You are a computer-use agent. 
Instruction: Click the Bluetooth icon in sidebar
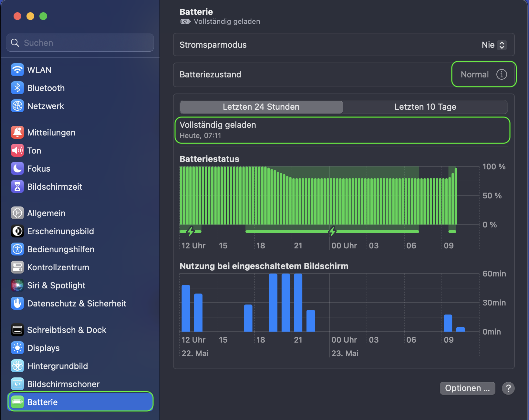17,88
